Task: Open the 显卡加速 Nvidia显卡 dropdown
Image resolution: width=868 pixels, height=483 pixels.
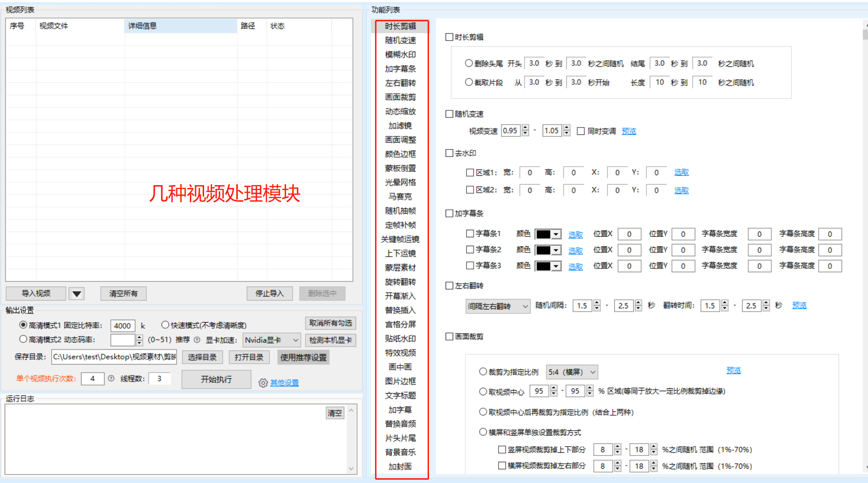Action: 272,340
